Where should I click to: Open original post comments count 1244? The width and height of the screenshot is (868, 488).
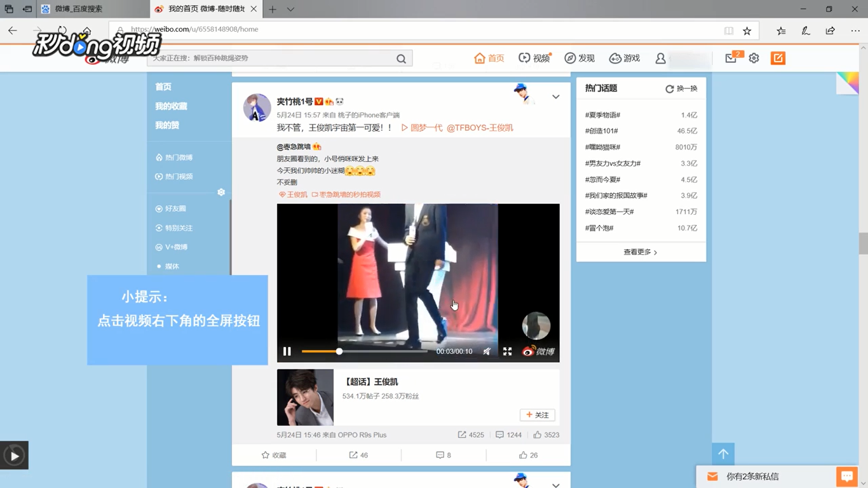coord(508,435)
